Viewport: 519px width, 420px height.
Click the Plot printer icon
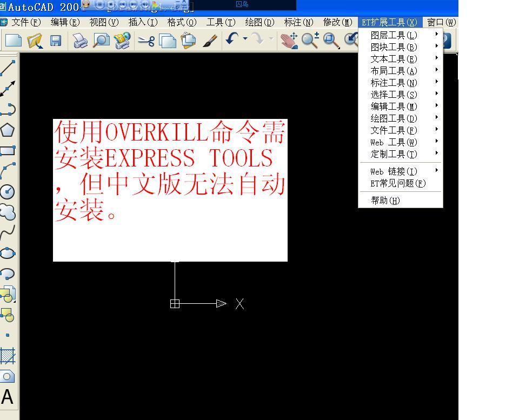pyautogui.click(x=80, y=41)
